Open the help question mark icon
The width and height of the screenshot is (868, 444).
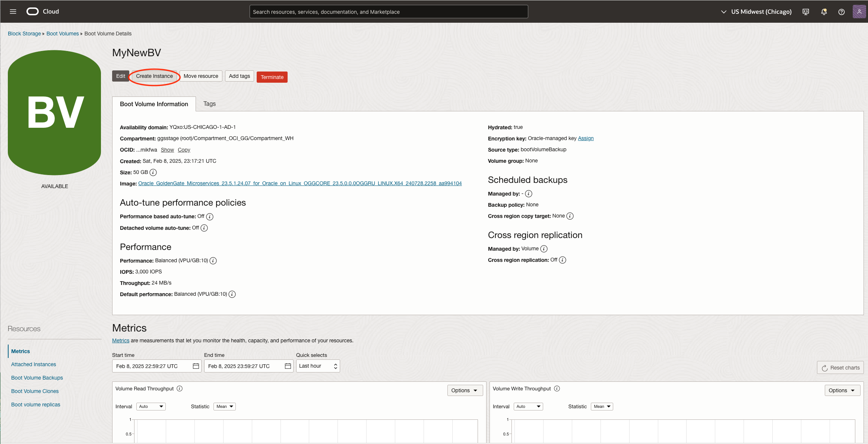[841, 12]
